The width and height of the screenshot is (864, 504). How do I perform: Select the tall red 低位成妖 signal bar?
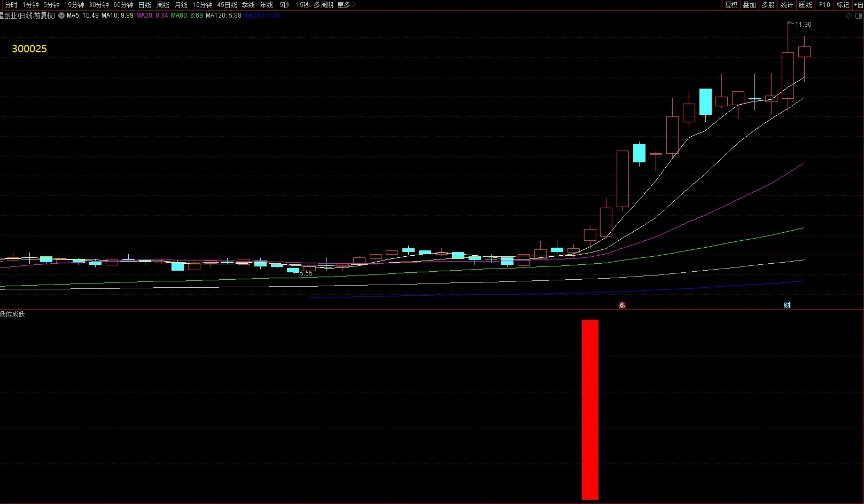[x=590, y=409]
